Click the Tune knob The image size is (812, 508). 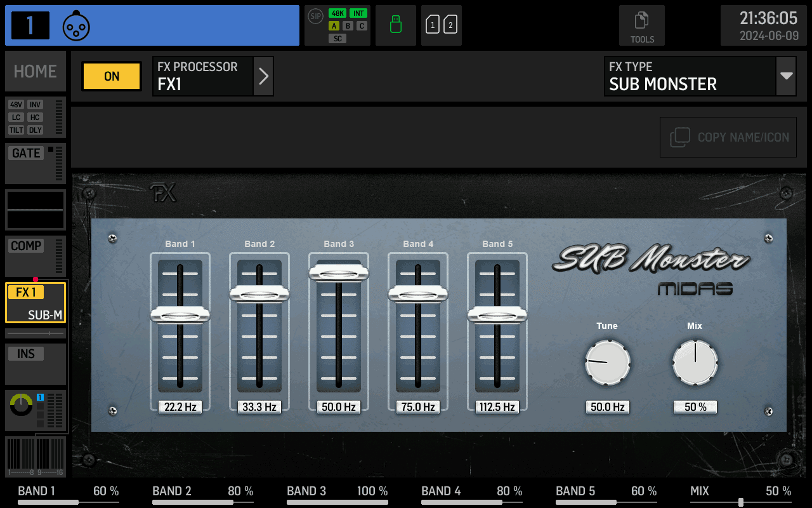[608, 363]
